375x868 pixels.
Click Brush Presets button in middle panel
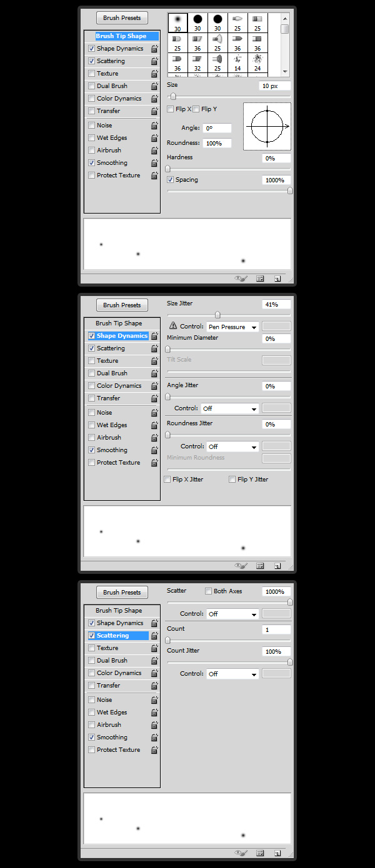coord(122,305)
